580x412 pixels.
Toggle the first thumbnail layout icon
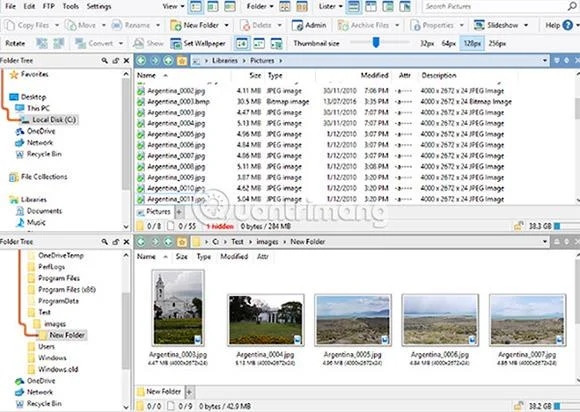click(x=242, y=43)
